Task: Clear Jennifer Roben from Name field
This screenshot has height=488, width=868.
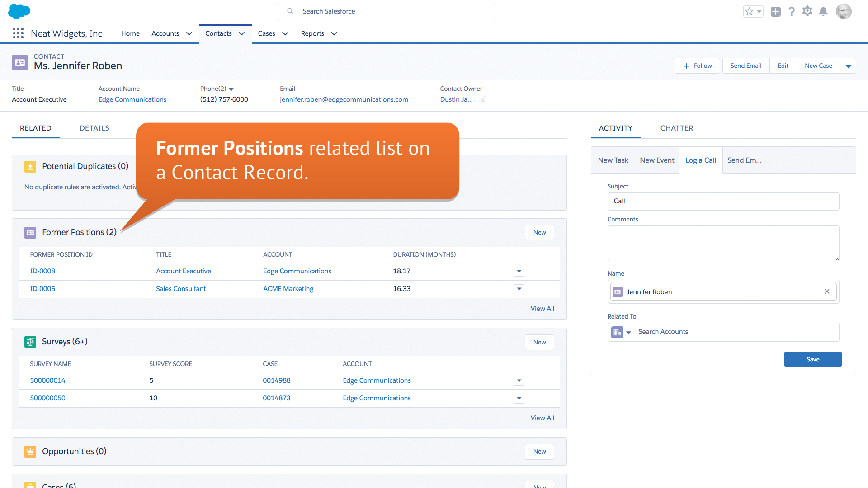Action: pyautogui.click(x=827, y=291)
